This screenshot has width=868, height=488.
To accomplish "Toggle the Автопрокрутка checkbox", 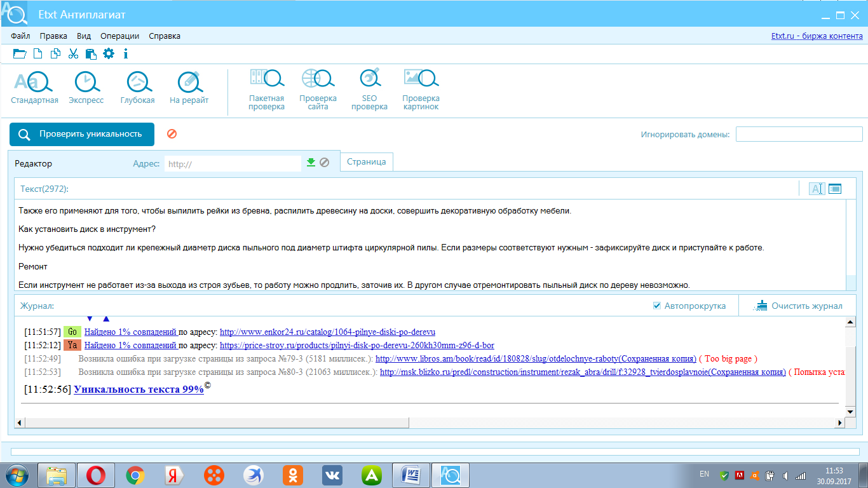I will coord(657,306).
